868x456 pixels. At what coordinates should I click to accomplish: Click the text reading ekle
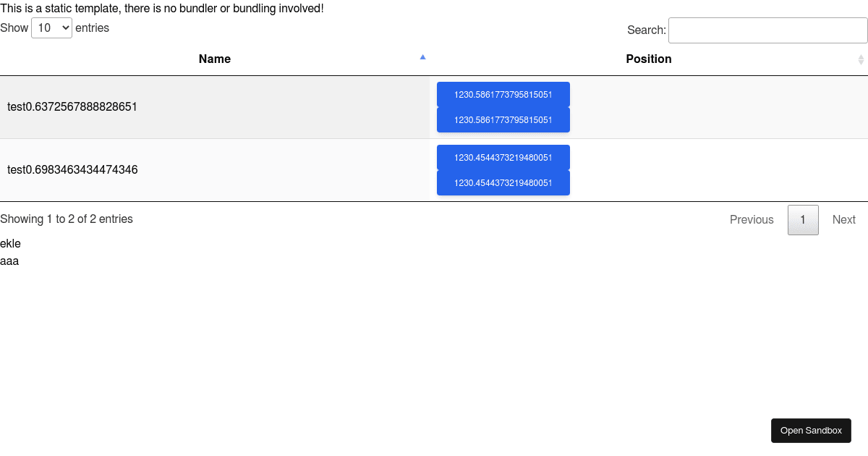click(x=10, y=243)
